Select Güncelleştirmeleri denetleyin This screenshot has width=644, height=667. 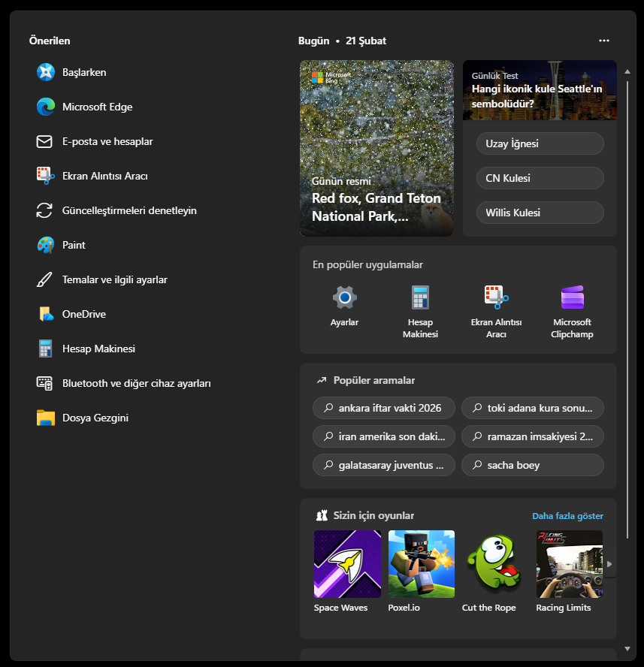tap(116, 210)
